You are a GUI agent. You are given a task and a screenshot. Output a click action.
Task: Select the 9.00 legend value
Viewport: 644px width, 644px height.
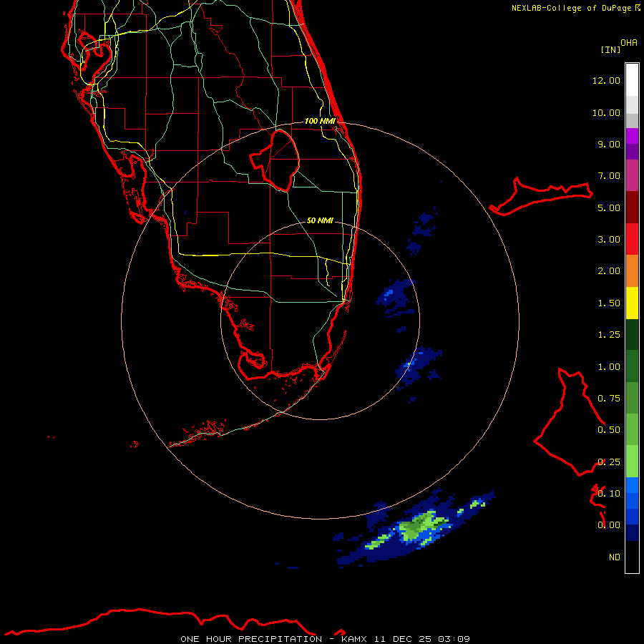[609, 144]
